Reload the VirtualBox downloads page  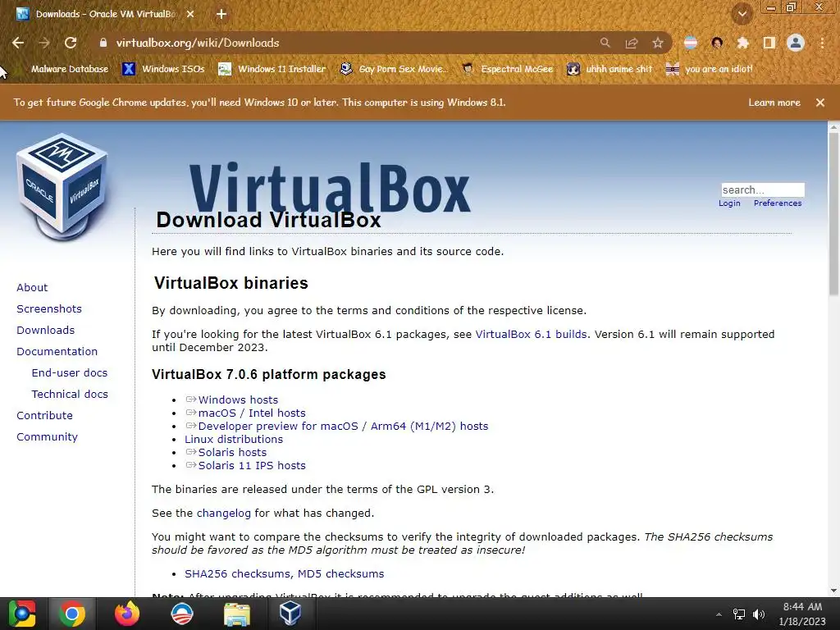[x=71, y=43]
